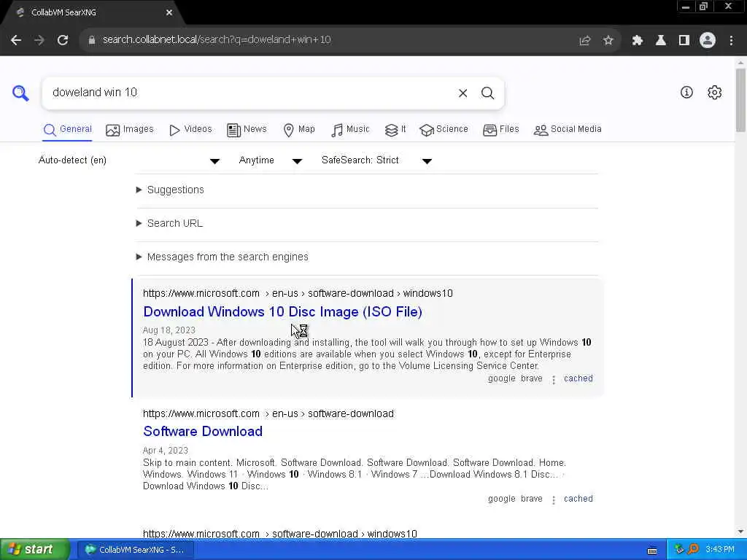
Task: Click the keyboard icon in the taskbar
Action: click(652, 551)
